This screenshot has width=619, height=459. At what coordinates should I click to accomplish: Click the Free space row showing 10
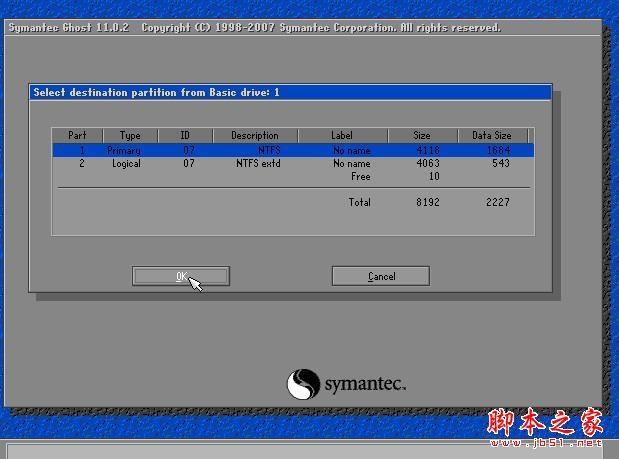coord(395,176)
